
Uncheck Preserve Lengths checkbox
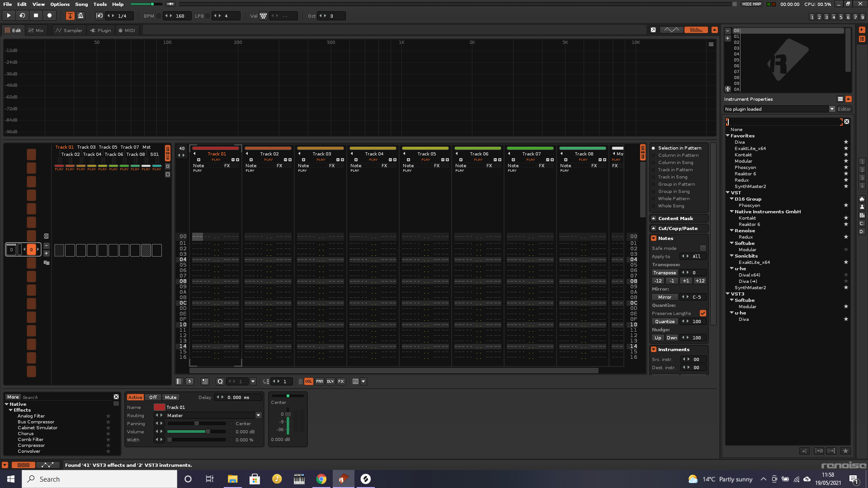coord(703,313)
